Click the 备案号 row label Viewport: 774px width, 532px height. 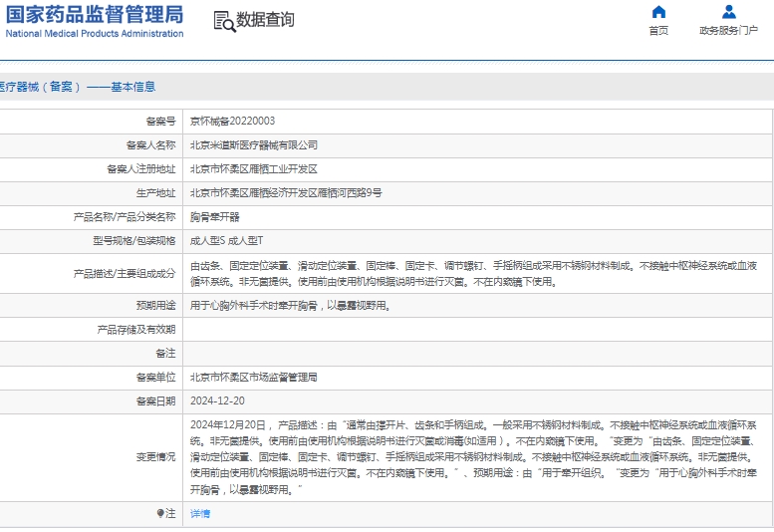click(x=161, y=121)
